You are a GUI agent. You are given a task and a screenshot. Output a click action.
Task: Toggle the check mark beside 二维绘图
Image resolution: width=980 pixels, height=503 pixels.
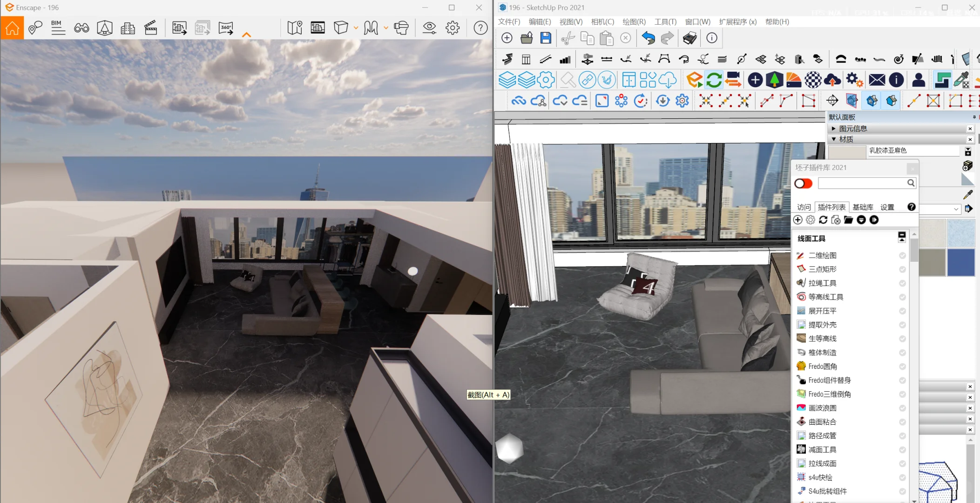pyautogui.click(x=902, y=256)
